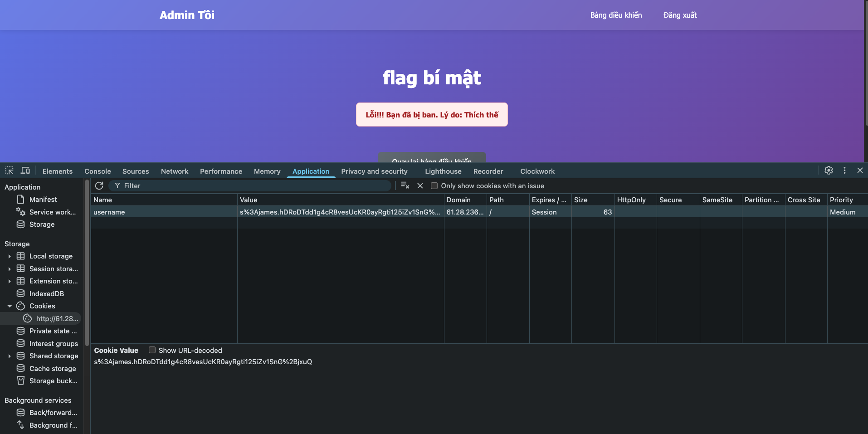
Task: Switch to the Console tab
Action: 98,171
